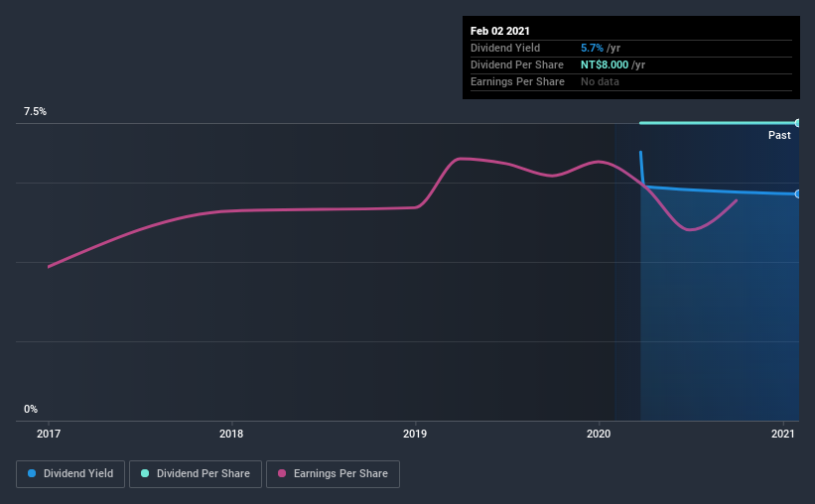The image size is (815, 504).
Task: Click the blue dot in Dividend Yield legend
Action: (x=32, y=474)
